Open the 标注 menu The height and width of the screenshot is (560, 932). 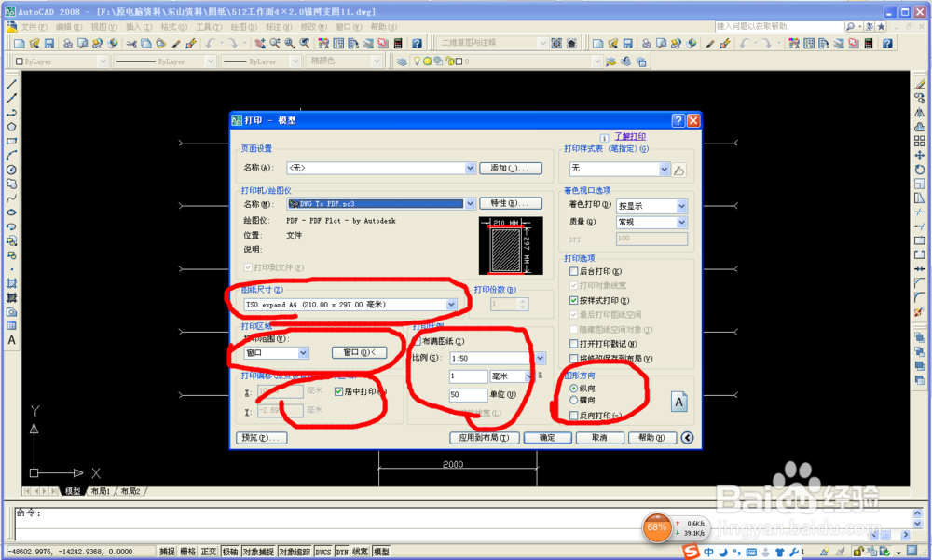278,27
